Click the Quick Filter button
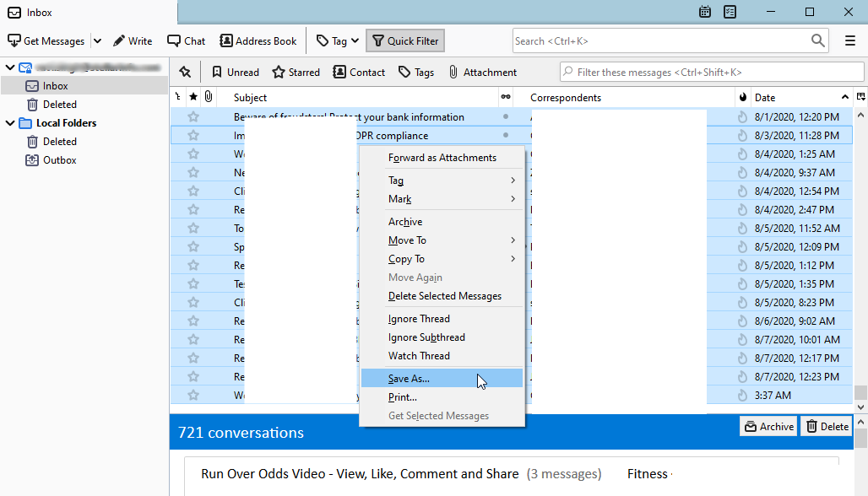868x496 pixels. click(x=405, y=40)
